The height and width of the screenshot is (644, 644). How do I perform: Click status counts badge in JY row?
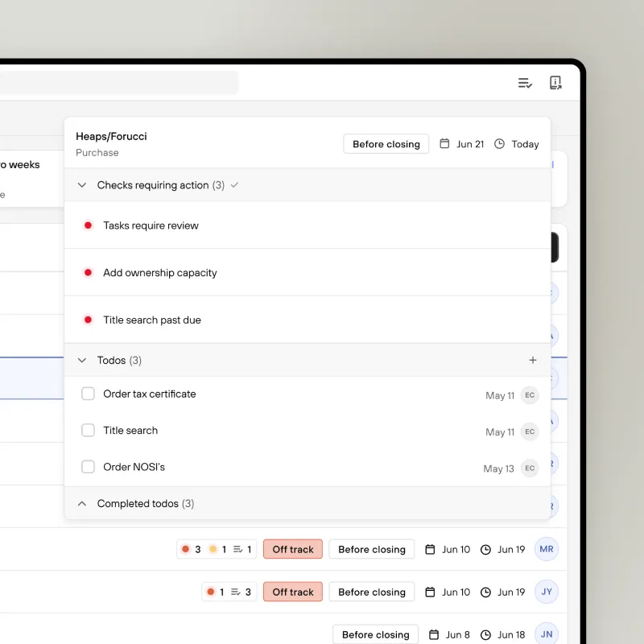pyautogui.click(x=229, y=592)
